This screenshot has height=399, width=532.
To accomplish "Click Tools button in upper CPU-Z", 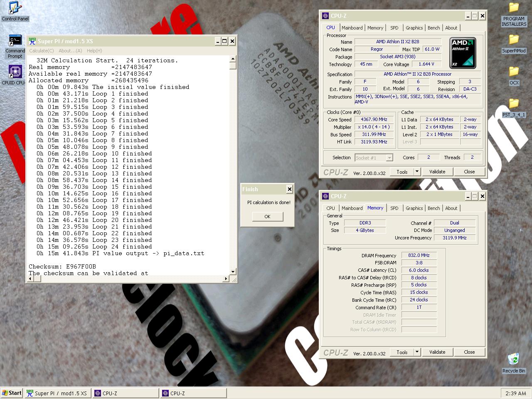I will tap(402, 172).
